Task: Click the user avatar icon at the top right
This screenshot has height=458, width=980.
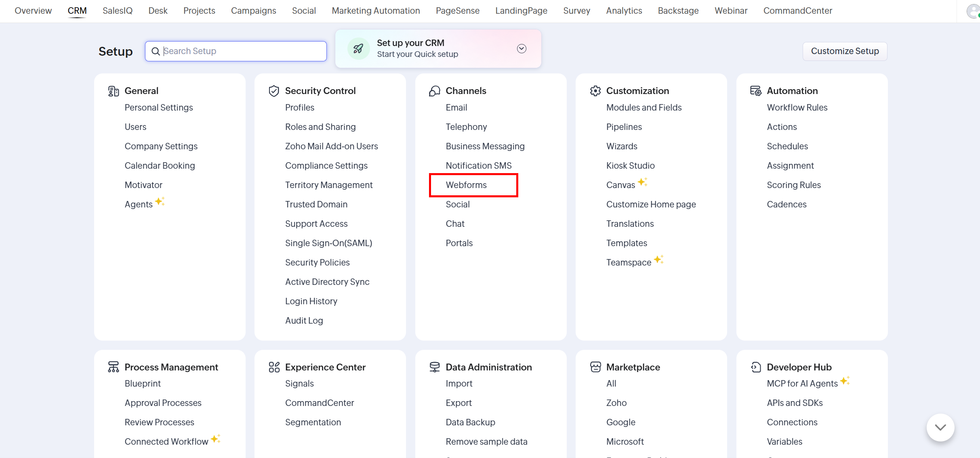Action: point(973,11)
